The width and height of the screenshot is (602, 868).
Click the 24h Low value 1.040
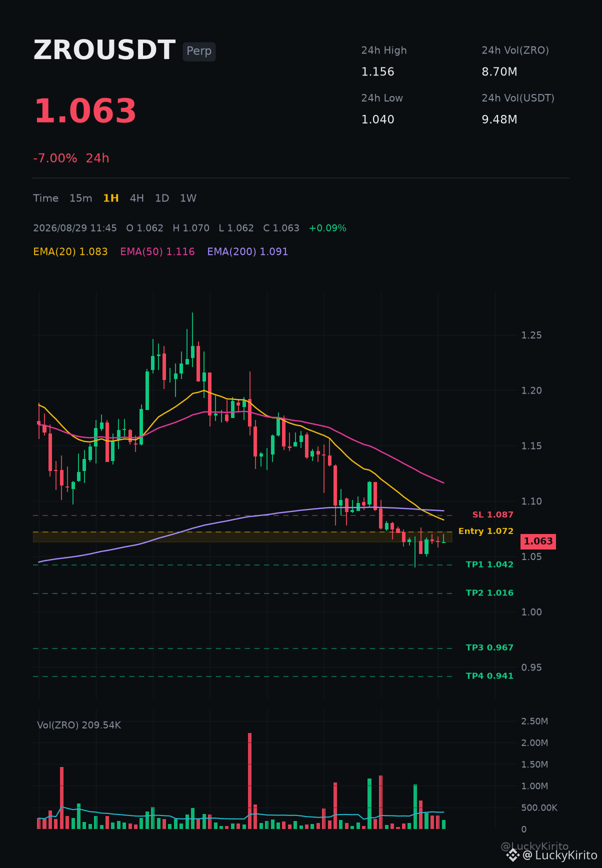tap(378, 119)
